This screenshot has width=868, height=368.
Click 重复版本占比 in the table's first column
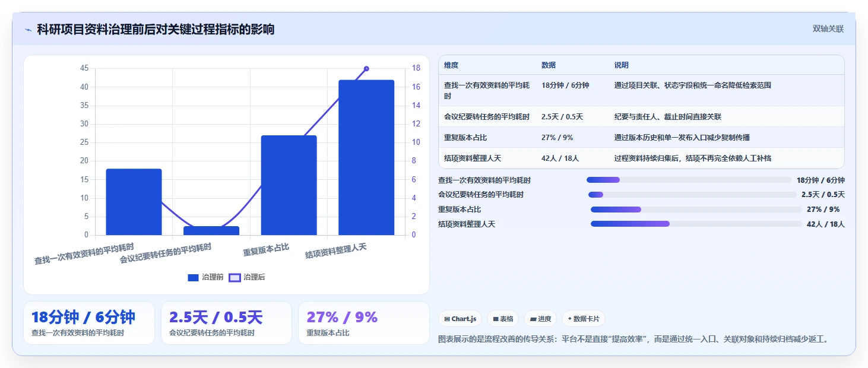[x=465, y=138]
